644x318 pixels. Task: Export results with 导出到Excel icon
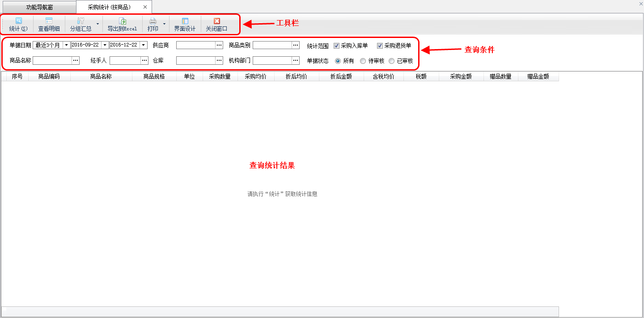122,21
